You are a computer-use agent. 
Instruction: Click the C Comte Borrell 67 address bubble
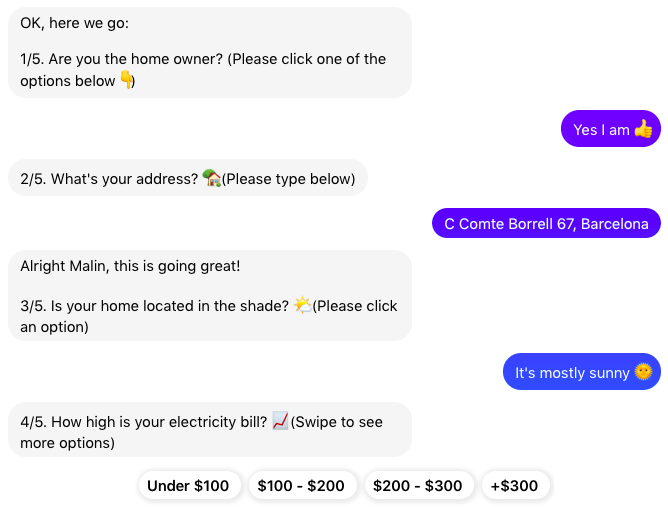coord(547,223)
